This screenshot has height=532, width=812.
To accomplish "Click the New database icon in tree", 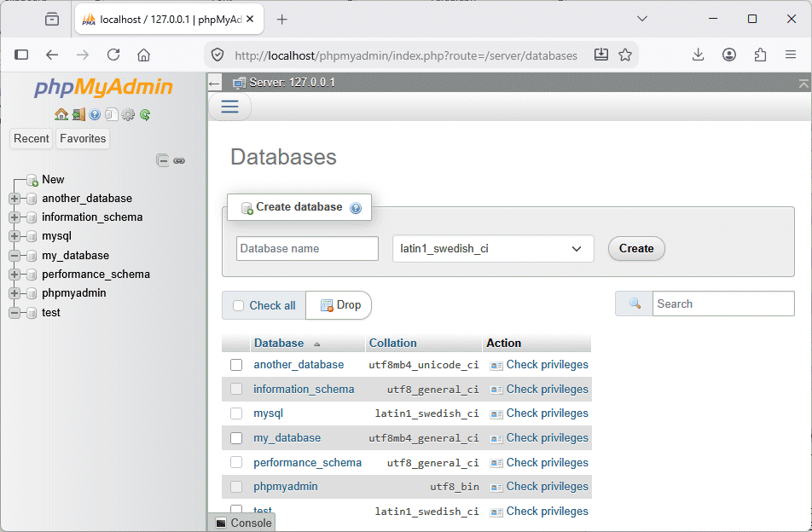I will (x=32, y=180).
